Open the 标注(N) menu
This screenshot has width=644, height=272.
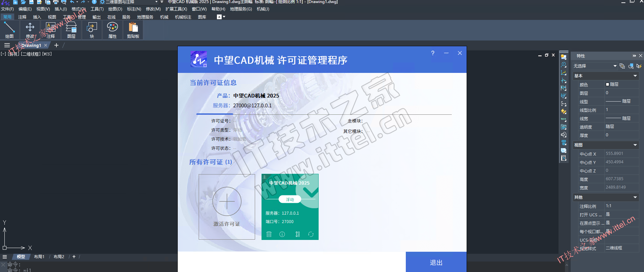(134, 9)
